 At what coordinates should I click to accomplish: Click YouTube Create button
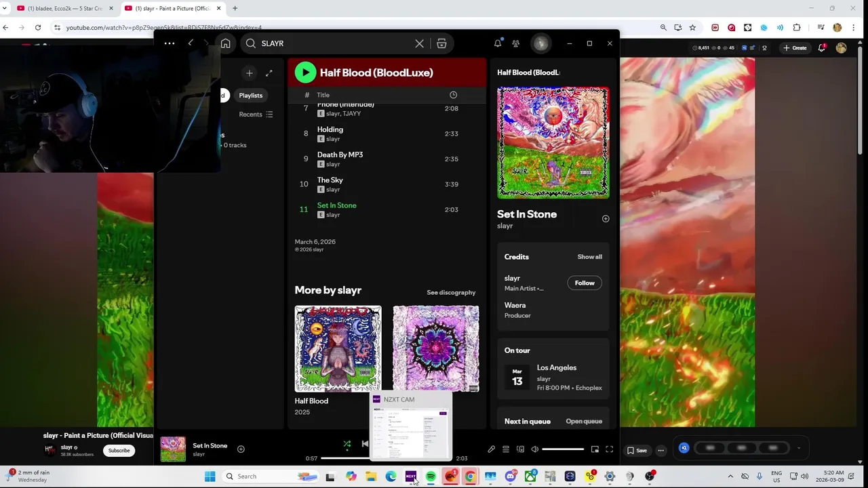click(795, 48)
